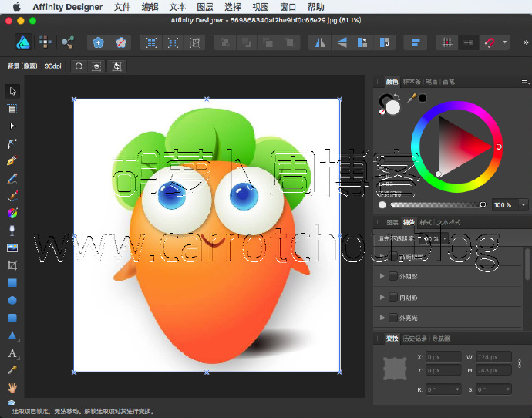
Task: Select the View hand tool
Action: (12, 388)
